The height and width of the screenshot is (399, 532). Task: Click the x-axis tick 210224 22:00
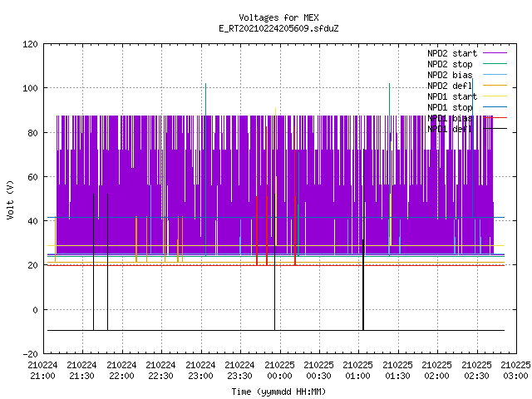click(121, 371)
